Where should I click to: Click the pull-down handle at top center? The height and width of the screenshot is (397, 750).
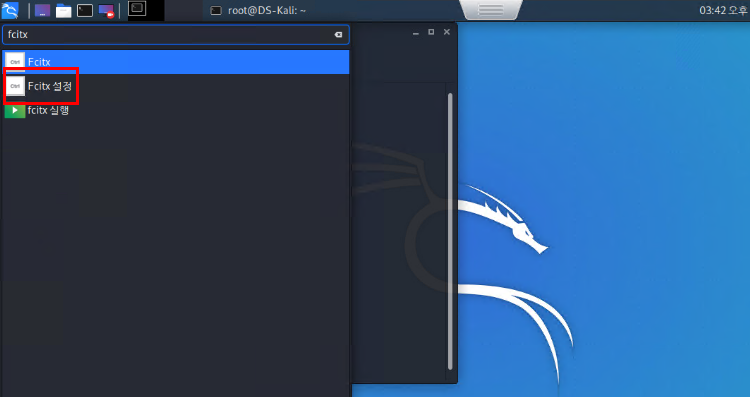click(x=491, y=10)
